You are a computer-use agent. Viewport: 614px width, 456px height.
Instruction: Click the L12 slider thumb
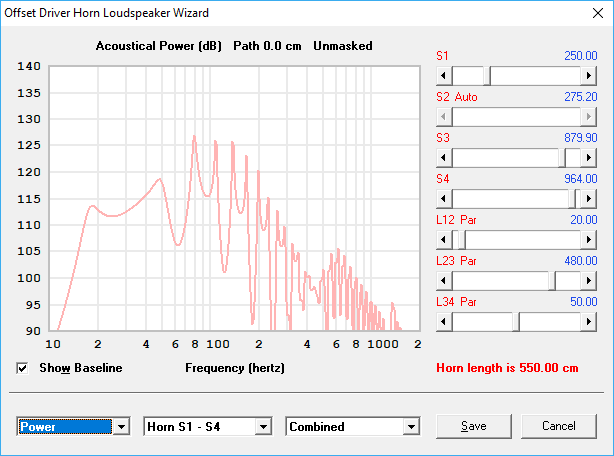(x=462, y=240)
